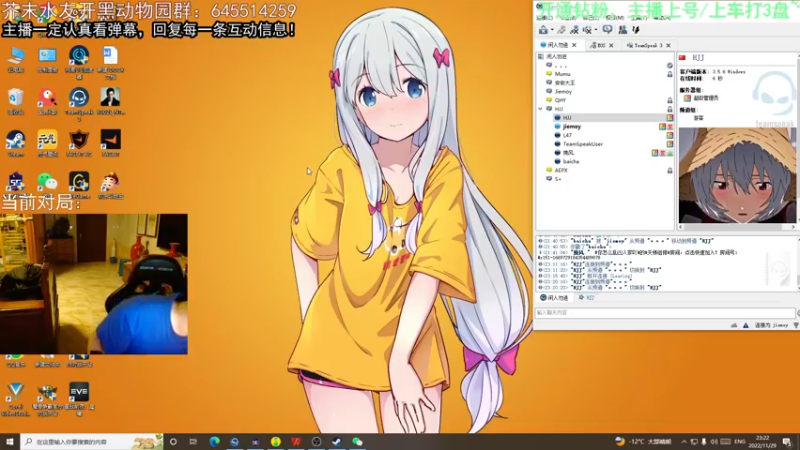Select the S+ channel
This screenshot has height=450, width=800.
click(558, 179)
